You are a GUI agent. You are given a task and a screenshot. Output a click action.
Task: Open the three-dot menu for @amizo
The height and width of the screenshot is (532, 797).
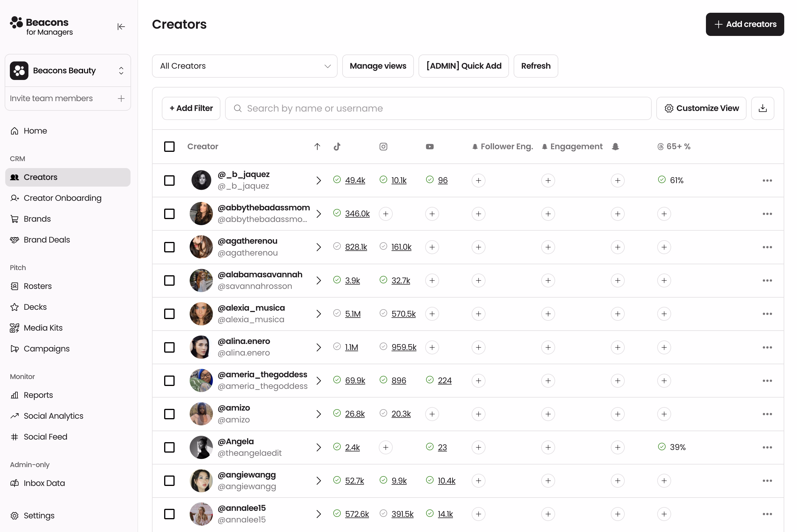(768, 414)
